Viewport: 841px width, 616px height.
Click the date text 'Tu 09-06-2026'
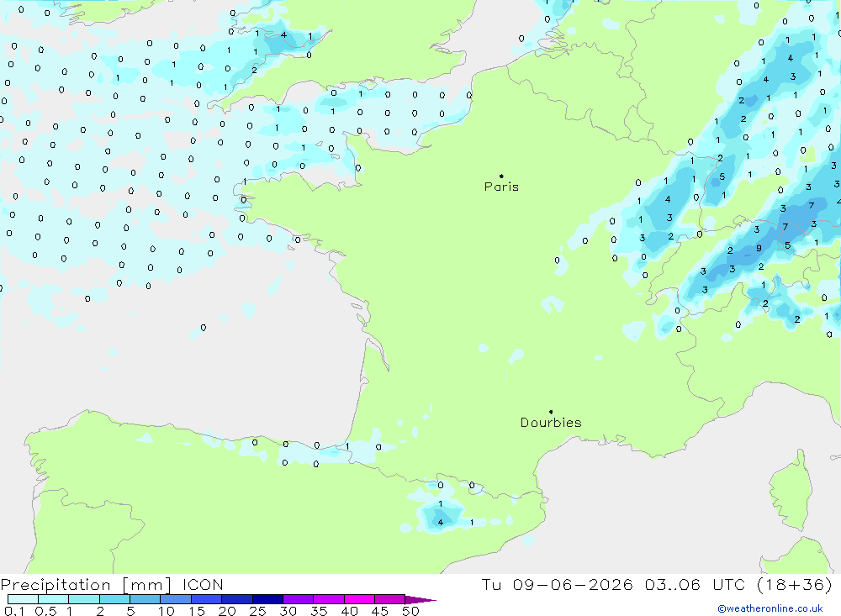557,585
